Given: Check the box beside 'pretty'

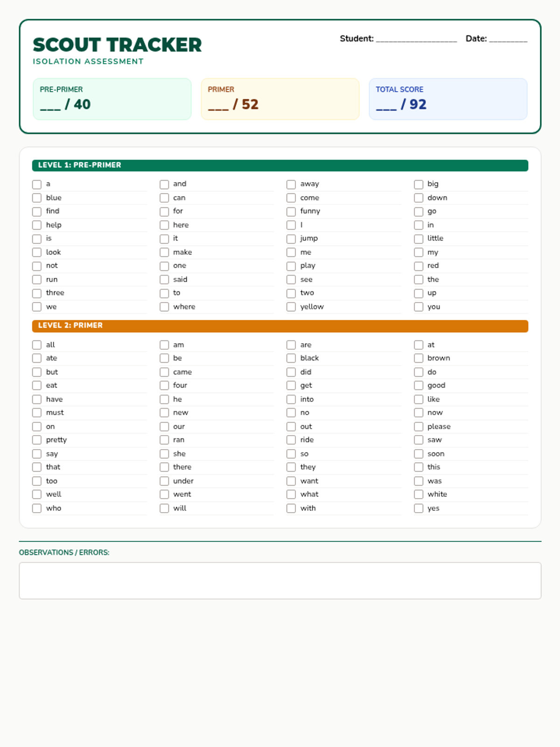Looking at the screenshot, I should [x=37, y=440].
